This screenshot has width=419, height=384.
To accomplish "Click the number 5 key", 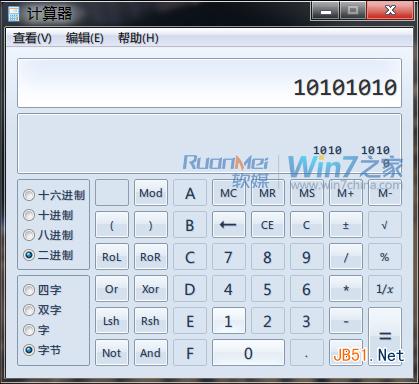I will 268,289.
